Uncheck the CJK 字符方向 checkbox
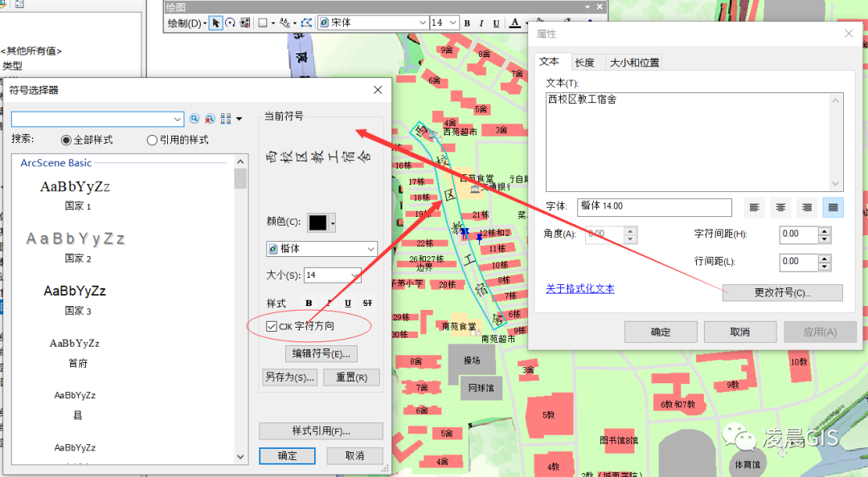Viewport: 868px width, 477px height. [272, 327]
